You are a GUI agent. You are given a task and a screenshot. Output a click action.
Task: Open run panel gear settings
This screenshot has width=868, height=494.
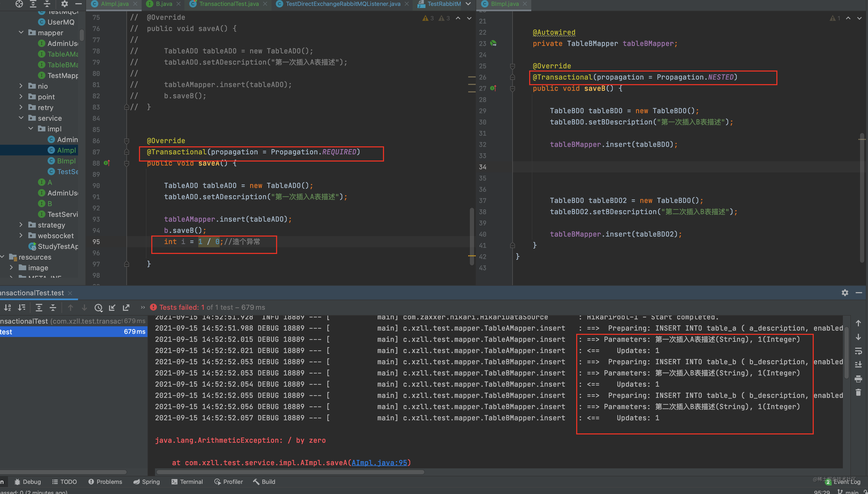[844, 292]
